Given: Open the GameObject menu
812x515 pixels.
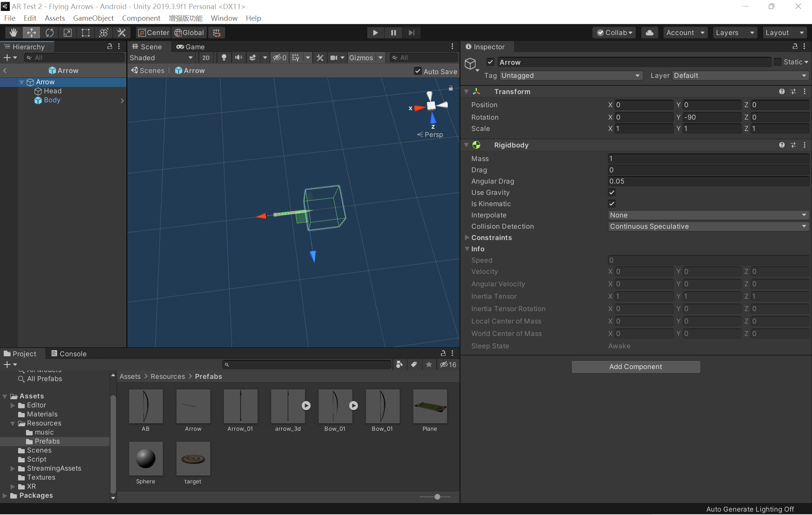Looking at the screenshot, I should coord(94,18).
